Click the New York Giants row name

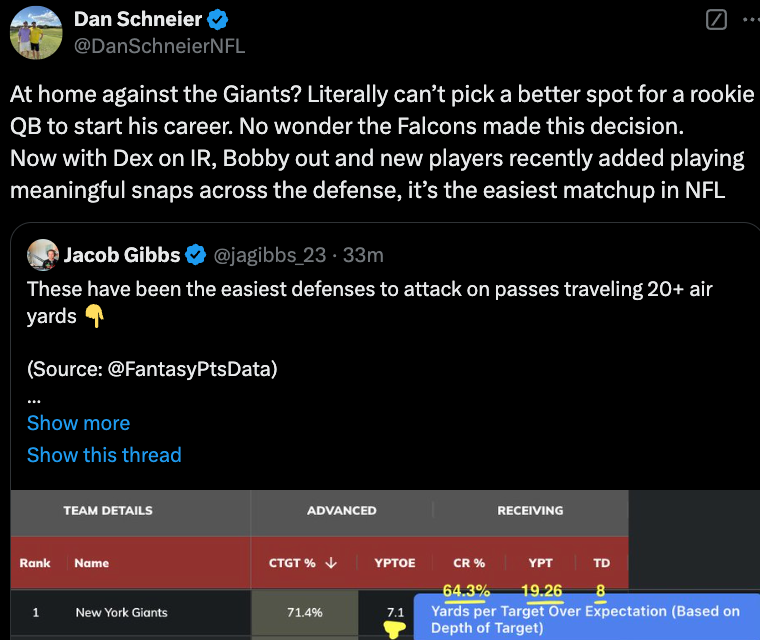(x=122, y=612)
